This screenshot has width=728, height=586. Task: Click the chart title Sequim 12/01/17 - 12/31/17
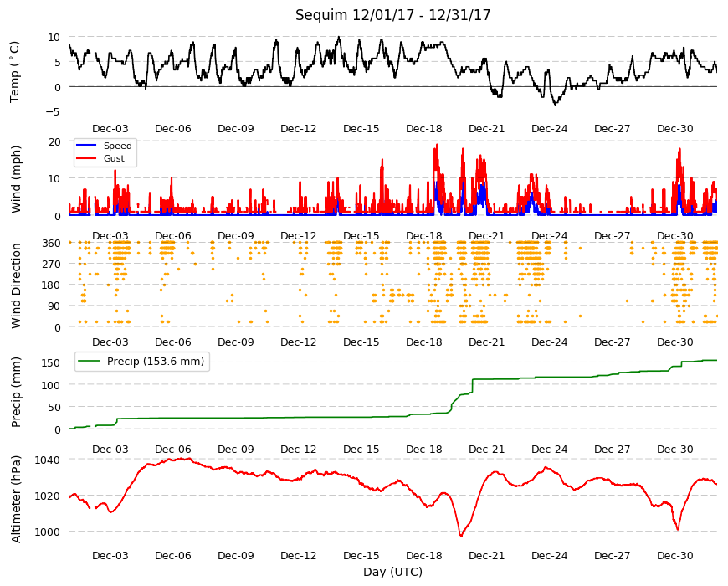click(392, 15)
